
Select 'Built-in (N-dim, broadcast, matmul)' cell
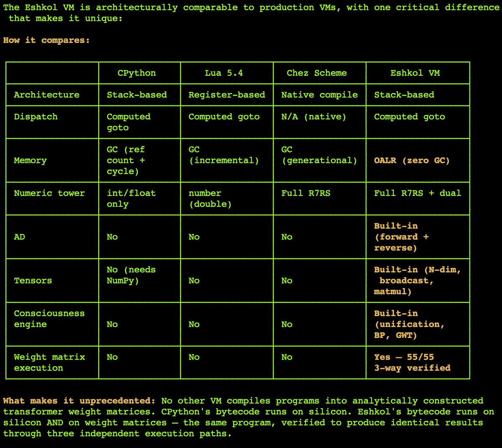pyautogui.click(x=417, y=281)
